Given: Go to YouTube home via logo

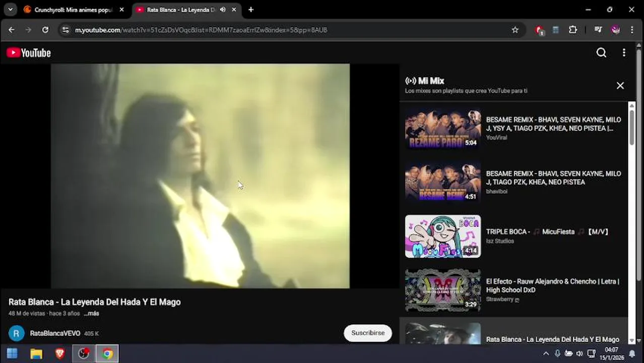Looking at the screenshot, I should coord(29,53).
